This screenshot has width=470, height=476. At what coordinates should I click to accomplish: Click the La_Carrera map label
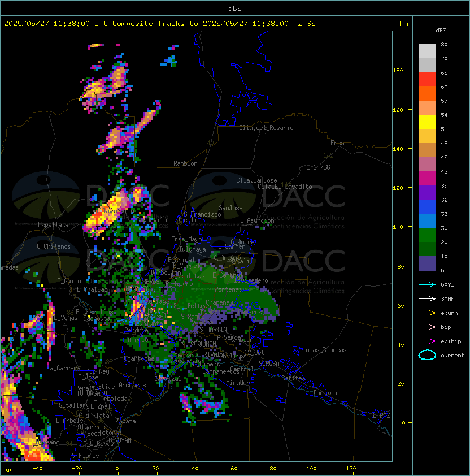pyautogui.click(x=64, y=368)
